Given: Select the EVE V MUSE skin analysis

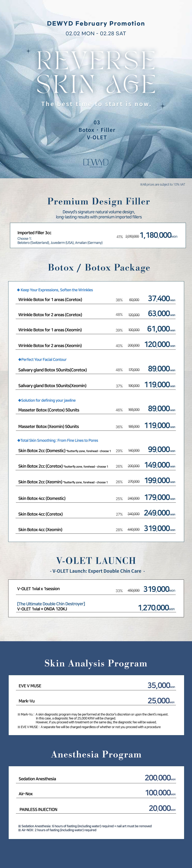Looking at the screenshot, I should click(x=30, y=686).
